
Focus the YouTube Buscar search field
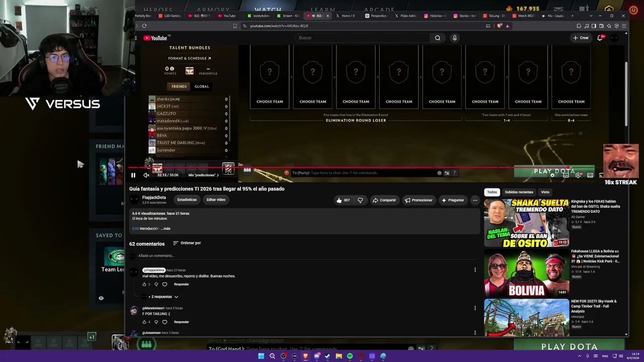tap(362, 38)
